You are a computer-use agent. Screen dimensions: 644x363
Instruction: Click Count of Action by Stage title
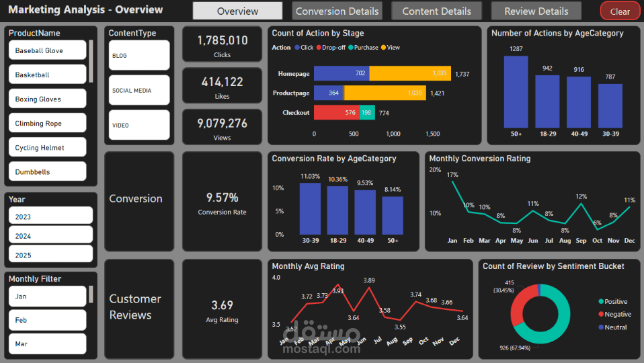318,33
